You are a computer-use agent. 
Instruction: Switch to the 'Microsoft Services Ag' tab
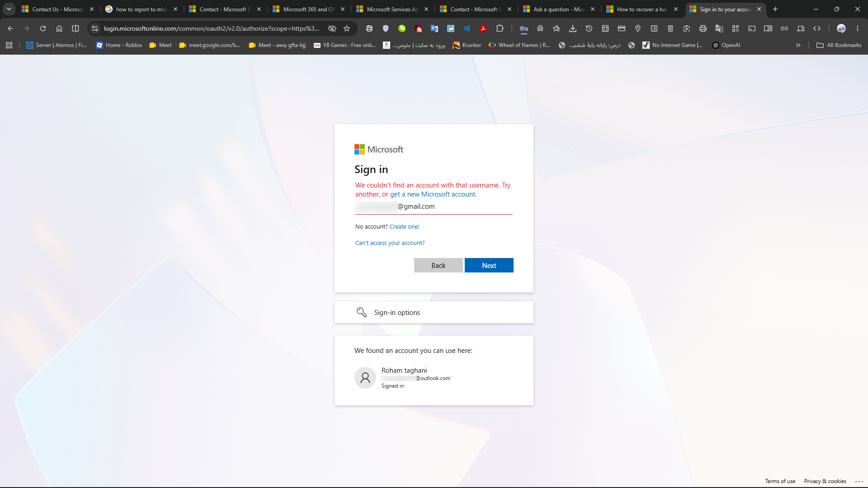[392, 9]
